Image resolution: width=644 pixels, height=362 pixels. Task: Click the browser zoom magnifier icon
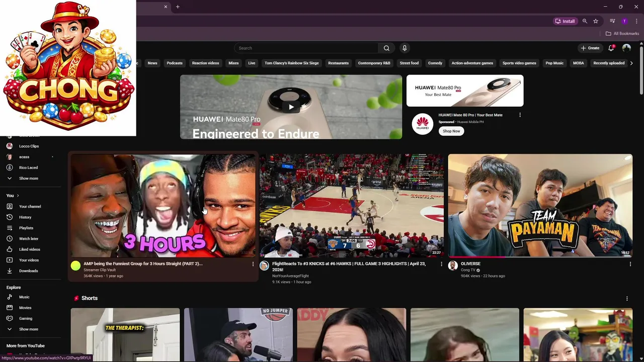point(585,21)
